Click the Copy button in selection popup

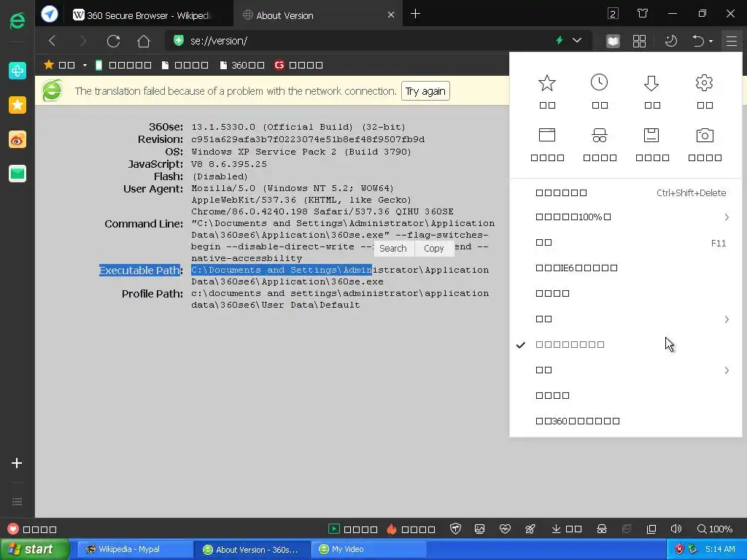[433, 249]
